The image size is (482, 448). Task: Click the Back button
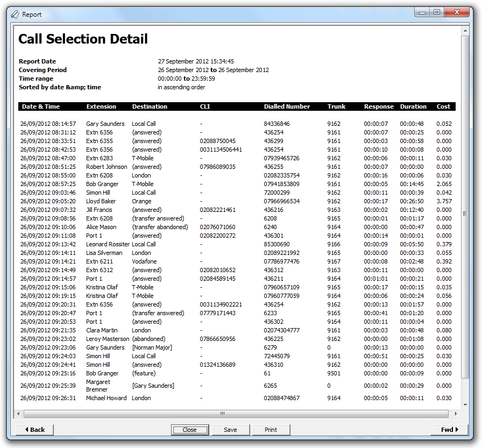pos(35,430)
